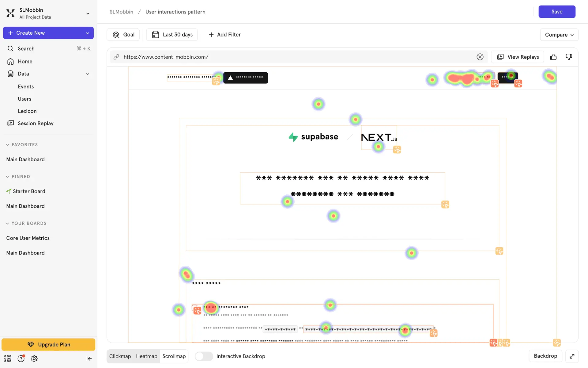The height and width of the screenshot is (368, 588).
Task: Click the Save button
Action: (556, 12)
